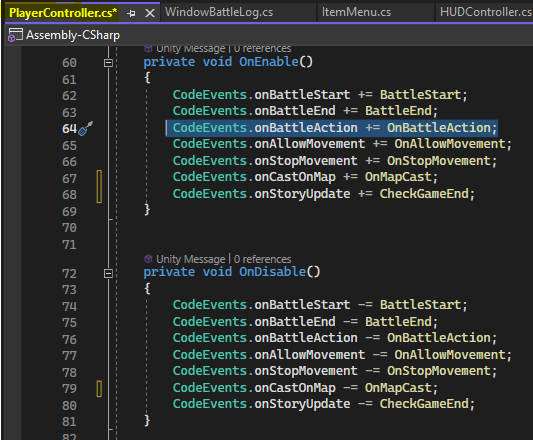Click the CheckGameEnd handler on line 68
533x440 pixels.
[x=424, y=194]
